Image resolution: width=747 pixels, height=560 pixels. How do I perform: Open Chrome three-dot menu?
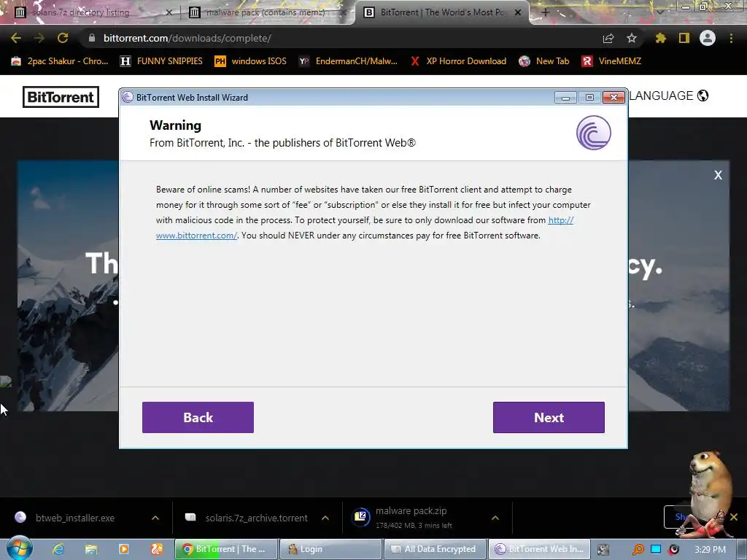click(x=731, y=38)
